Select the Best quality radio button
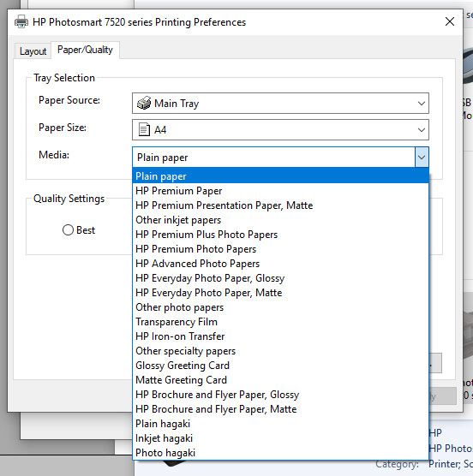 point(68,230)
